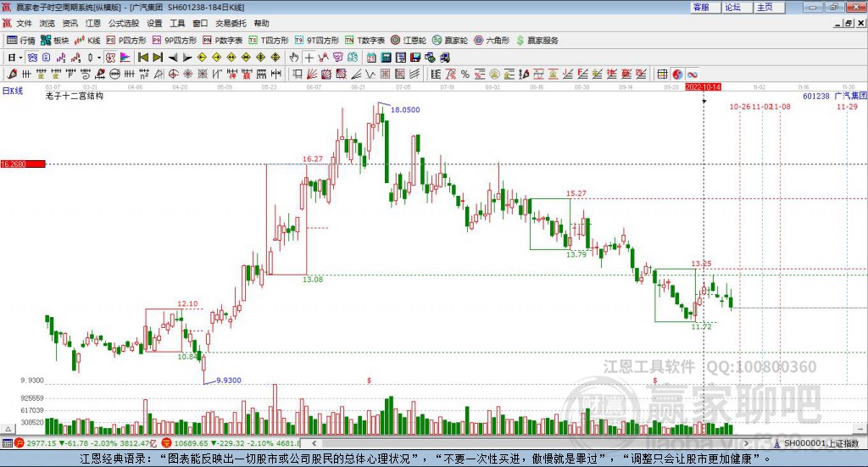
Task: Click the 客服 customer service button
Action: point(704,7)
